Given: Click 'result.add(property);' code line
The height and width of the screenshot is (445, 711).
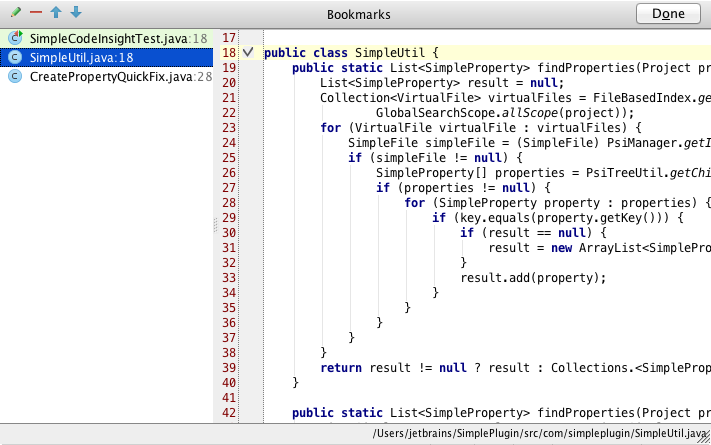Looking at the screenshot, I should tap(533, 278).
